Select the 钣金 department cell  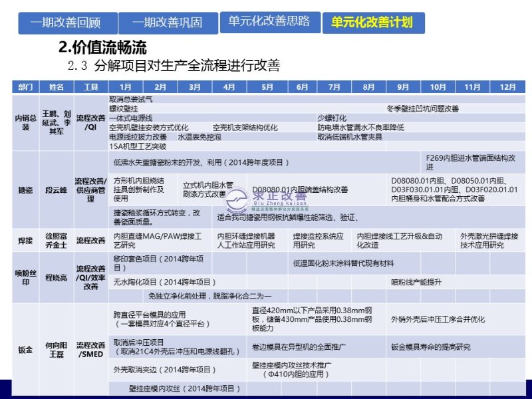coord(25,350)
